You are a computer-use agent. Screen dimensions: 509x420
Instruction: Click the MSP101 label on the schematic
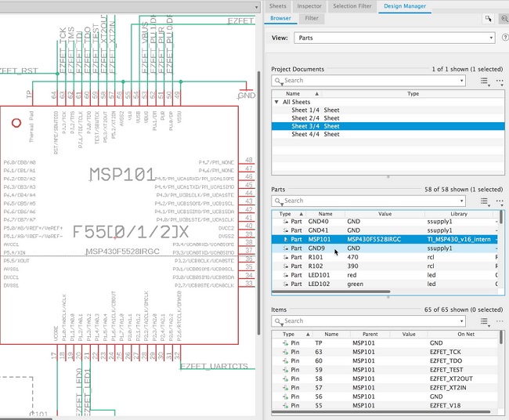click(122, 175)
